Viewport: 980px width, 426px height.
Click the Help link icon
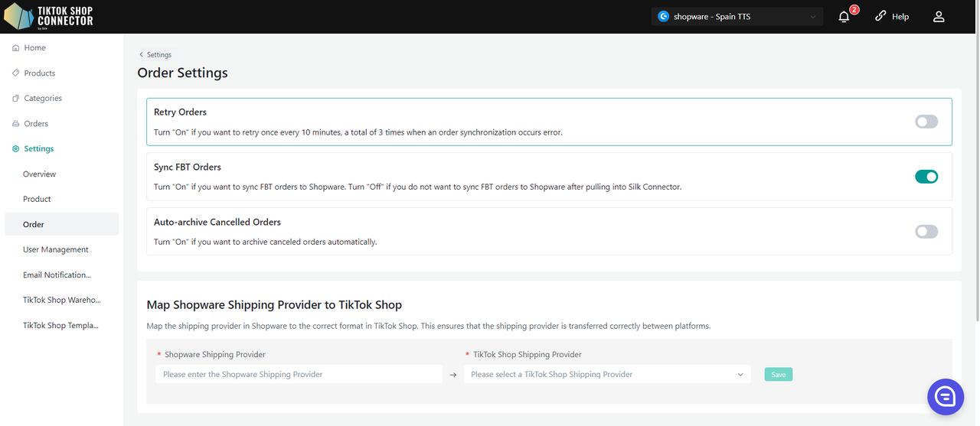click(880, 16)
